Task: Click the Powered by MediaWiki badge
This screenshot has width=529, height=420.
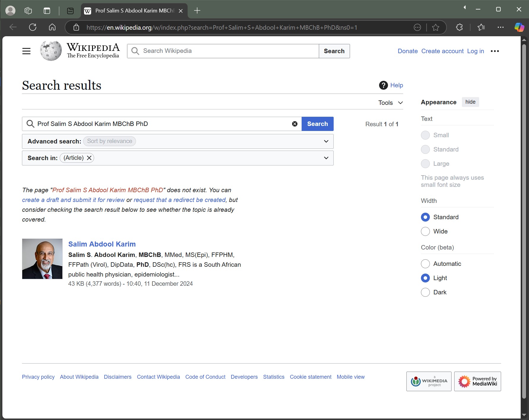Action: click(477, 381)
